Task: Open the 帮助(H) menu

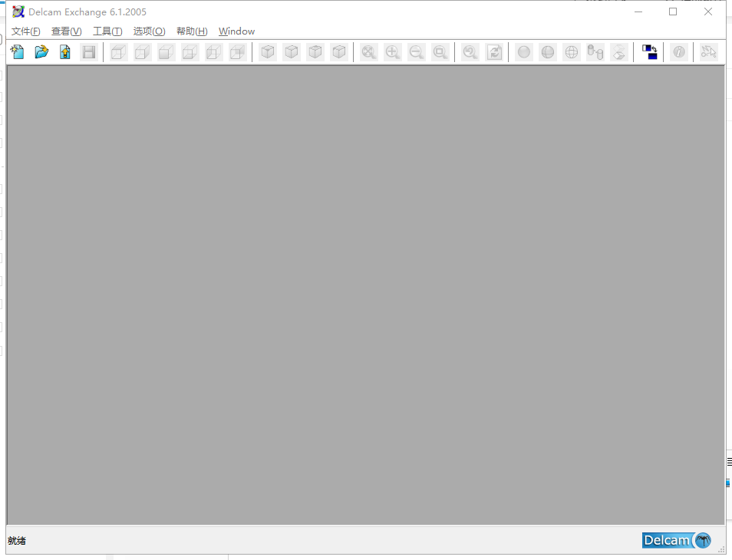Action: pos(192,31)
